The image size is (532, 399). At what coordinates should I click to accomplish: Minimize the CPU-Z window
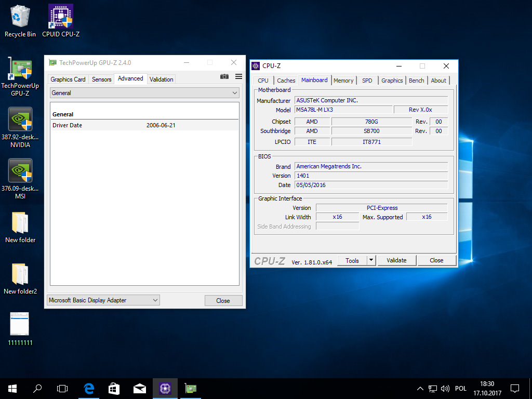coord(399,66)
